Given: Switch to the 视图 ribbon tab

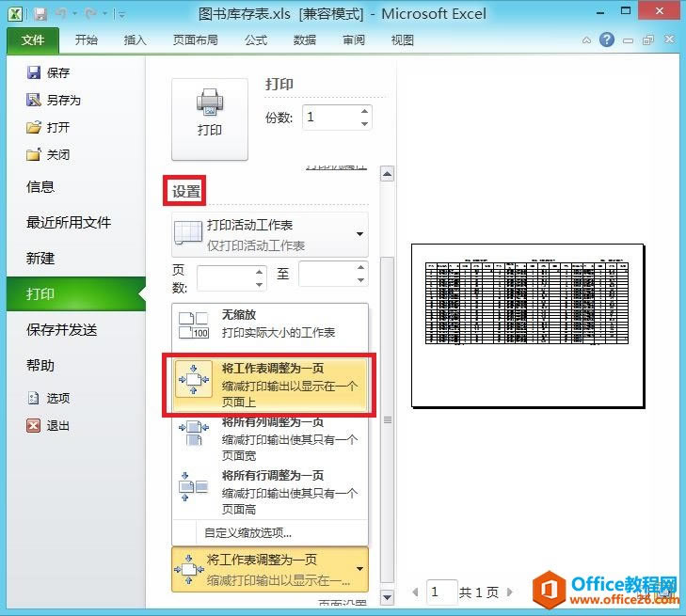Looking at the screenshot, I should (403, 40).
